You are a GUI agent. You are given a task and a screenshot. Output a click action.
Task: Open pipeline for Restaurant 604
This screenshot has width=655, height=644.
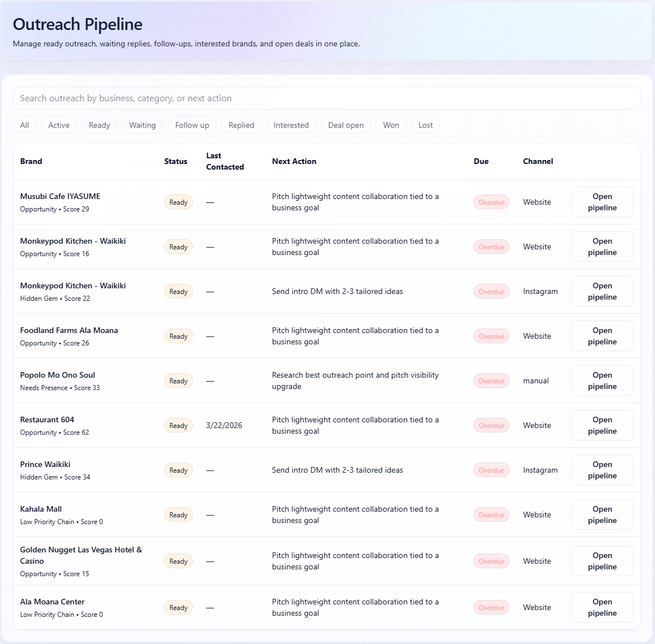point(602,426)
